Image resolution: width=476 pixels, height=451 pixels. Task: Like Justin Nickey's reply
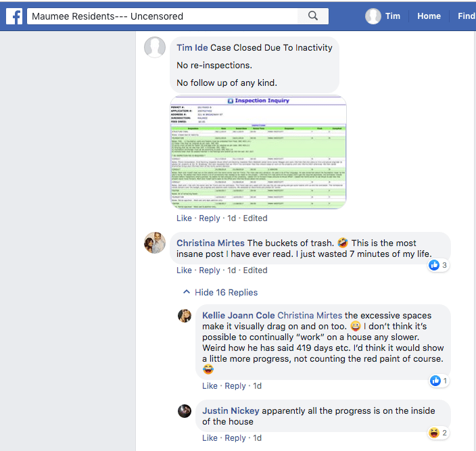click(x=210, y=437)
